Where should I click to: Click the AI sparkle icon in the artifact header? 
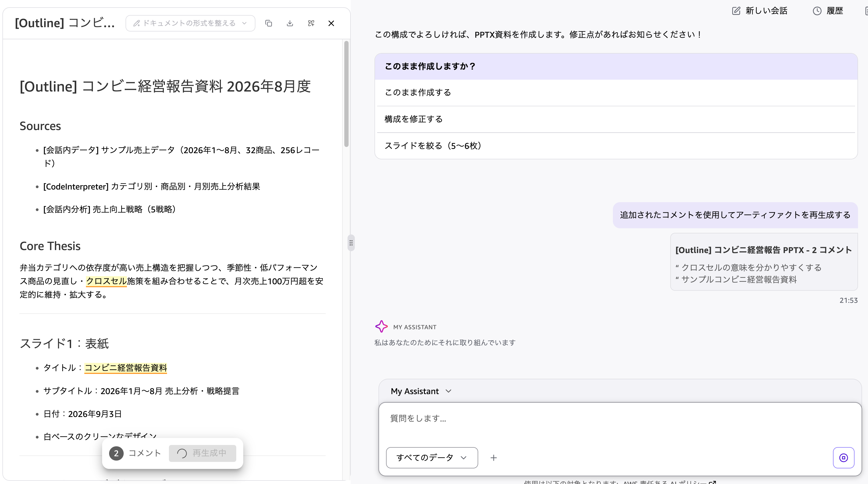click(x=311, y=23)
